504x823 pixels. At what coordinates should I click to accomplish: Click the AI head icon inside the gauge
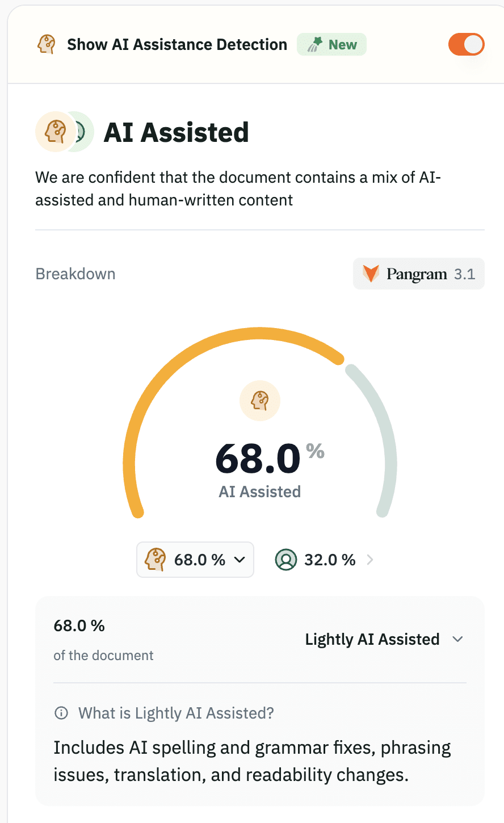(x=260, y=401)
